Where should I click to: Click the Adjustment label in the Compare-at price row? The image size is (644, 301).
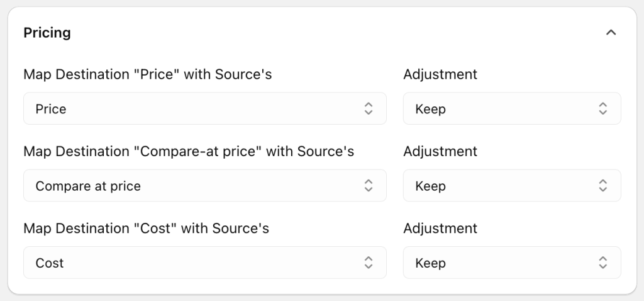click(x=440, y=151)
